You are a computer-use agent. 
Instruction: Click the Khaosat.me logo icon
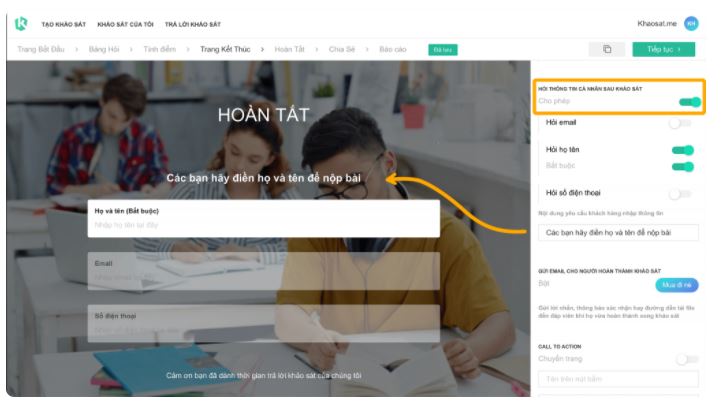click(21, 23)
